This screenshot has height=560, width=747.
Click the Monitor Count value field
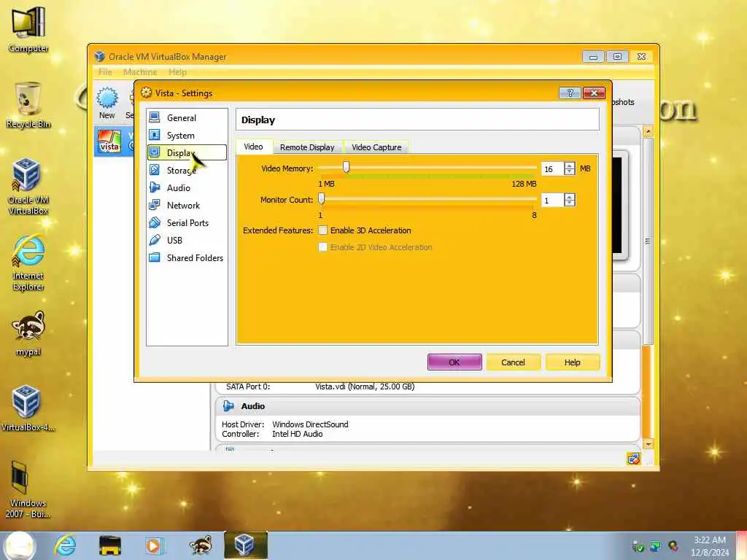point(552,200)
